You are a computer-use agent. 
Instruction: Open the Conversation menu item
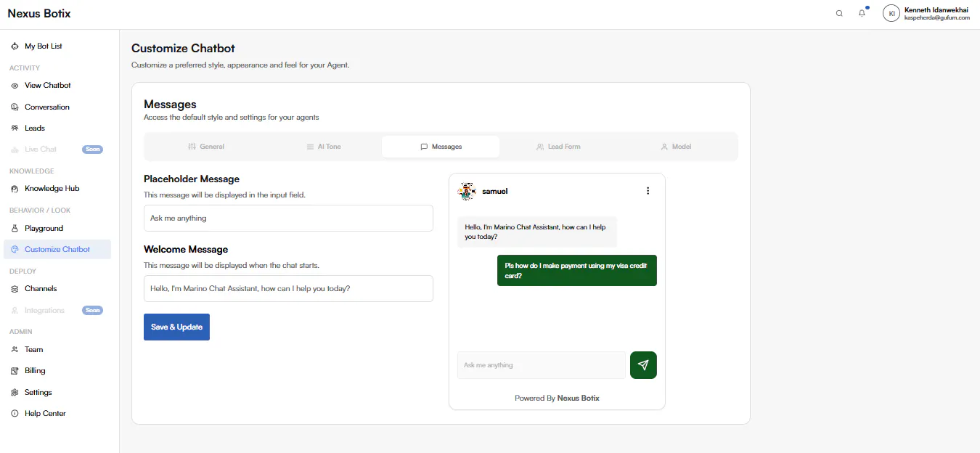pos(57,107)
